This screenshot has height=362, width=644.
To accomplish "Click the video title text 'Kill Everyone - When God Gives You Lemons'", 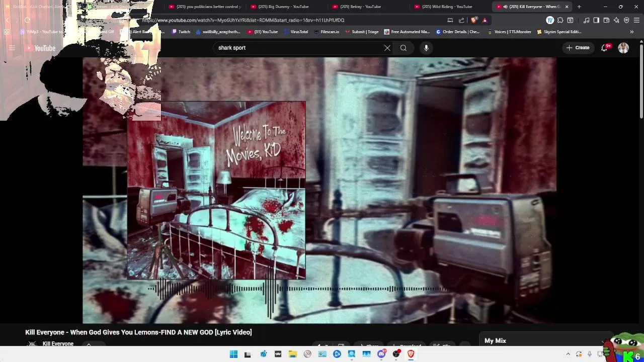I will point(92,332).
